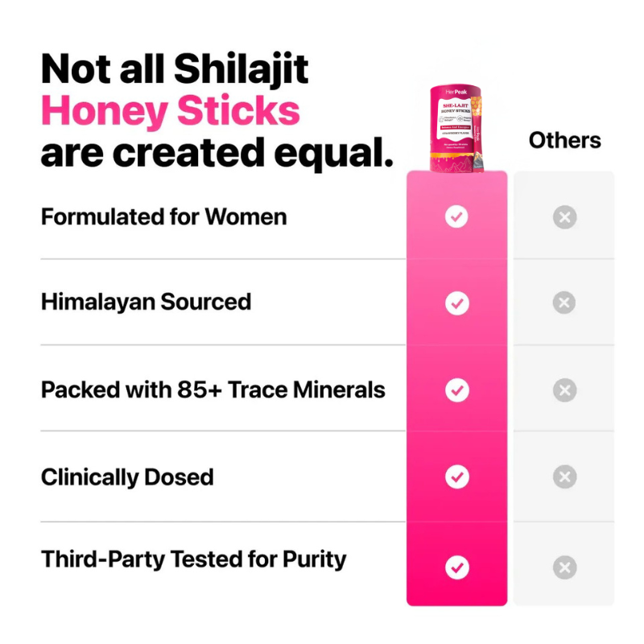
Task: Select the Others X icon for Himalayan Sourced
Action: (564, 303)
